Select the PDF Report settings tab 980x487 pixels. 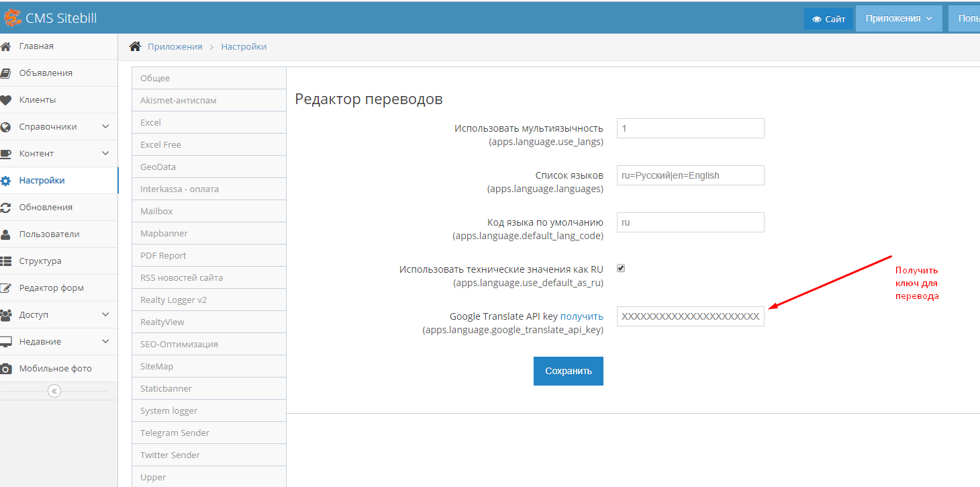pos(209,255)
